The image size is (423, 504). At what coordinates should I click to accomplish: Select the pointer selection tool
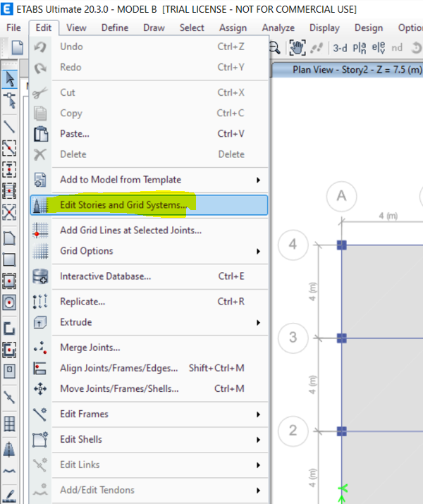(9, 79)
